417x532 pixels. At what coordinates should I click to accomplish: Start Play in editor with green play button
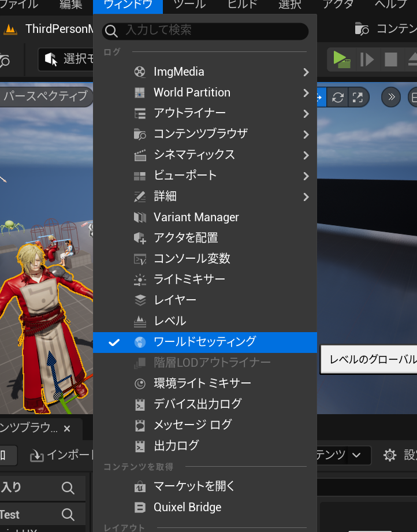click(341, 59)
